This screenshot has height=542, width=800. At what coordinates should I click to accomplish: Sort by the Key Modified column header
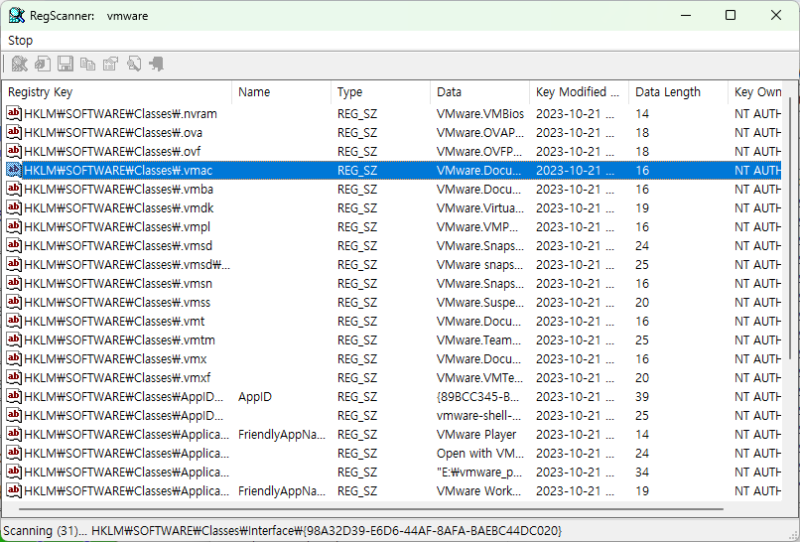[x=579, y=92]
